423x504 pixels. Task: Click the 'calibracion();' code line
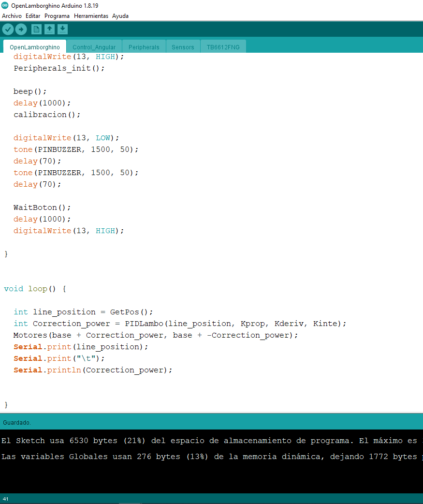pos(47,115)
